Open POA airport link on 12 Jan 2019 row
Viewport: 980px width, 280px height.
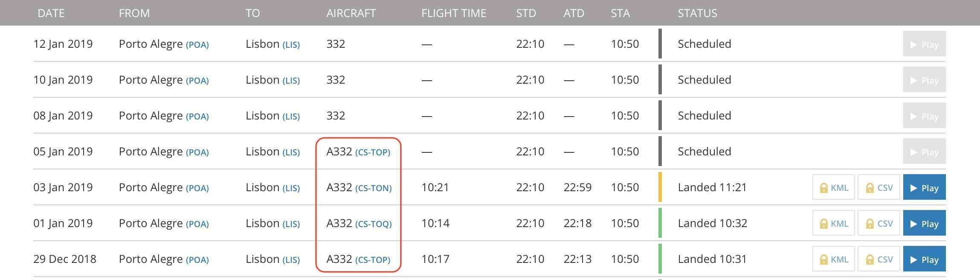(x=197, y=44)
